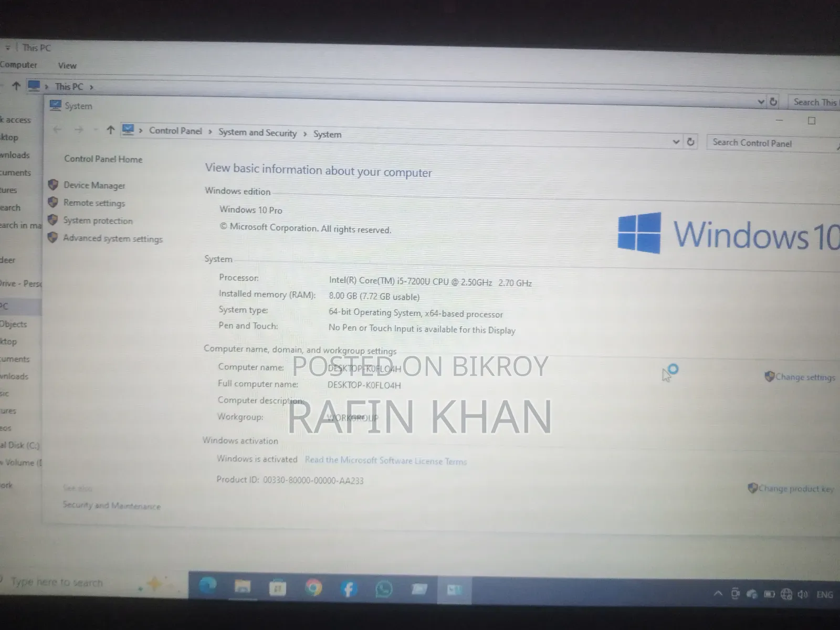Click the volume speaker icon
This screenshot has height=630, width=840.
click(x=803, y=594)
